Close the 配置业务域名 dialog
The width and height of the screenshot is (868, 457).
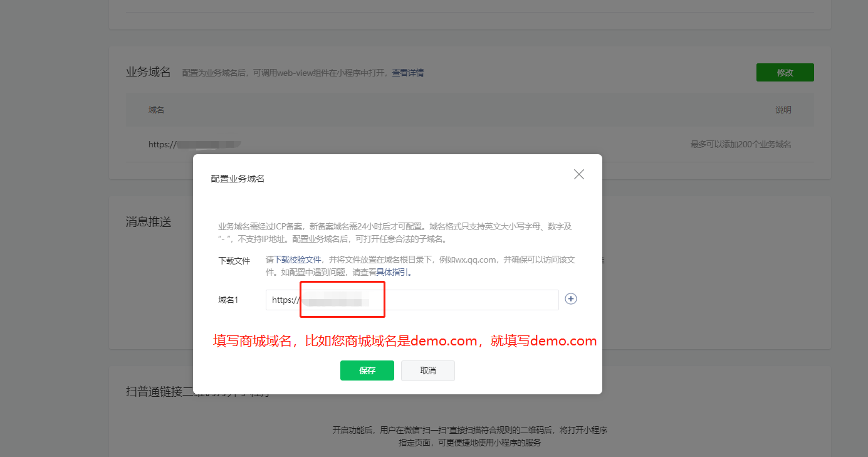(x=578, y=174)
